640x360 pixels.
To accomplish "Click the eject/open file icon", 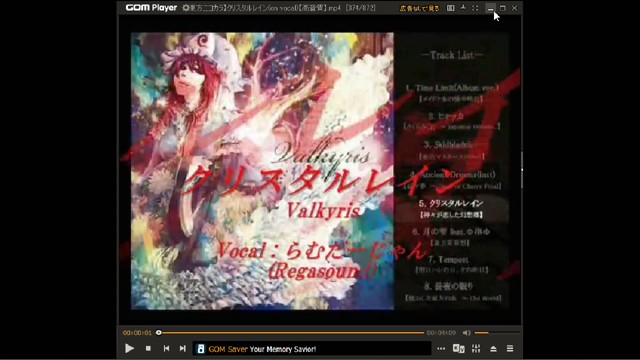I will (493, 349).
